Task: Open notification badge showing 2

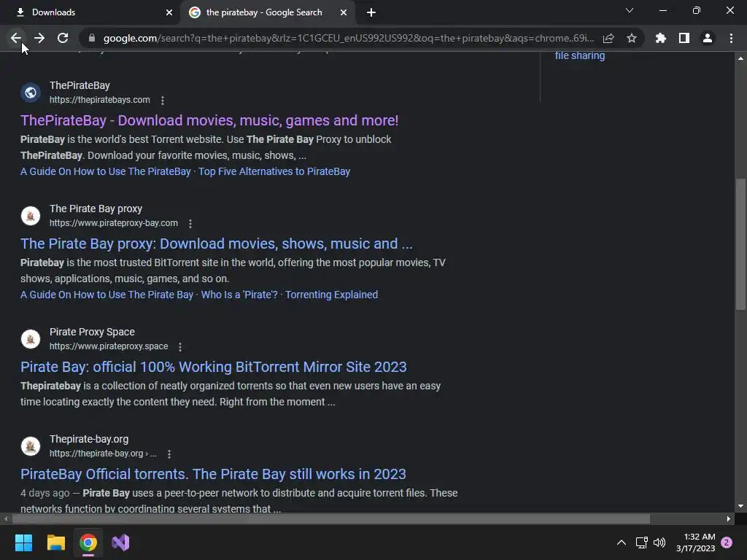Action: point(727,542)
